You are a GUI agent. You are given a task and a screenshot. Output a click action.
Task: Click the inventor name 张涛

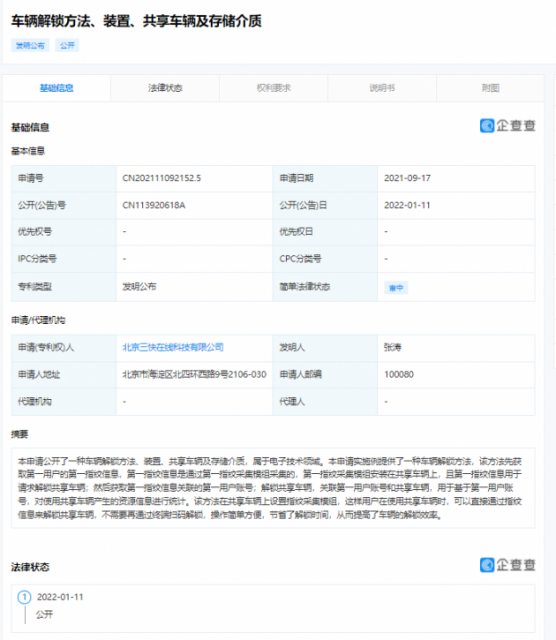[393, 347]
